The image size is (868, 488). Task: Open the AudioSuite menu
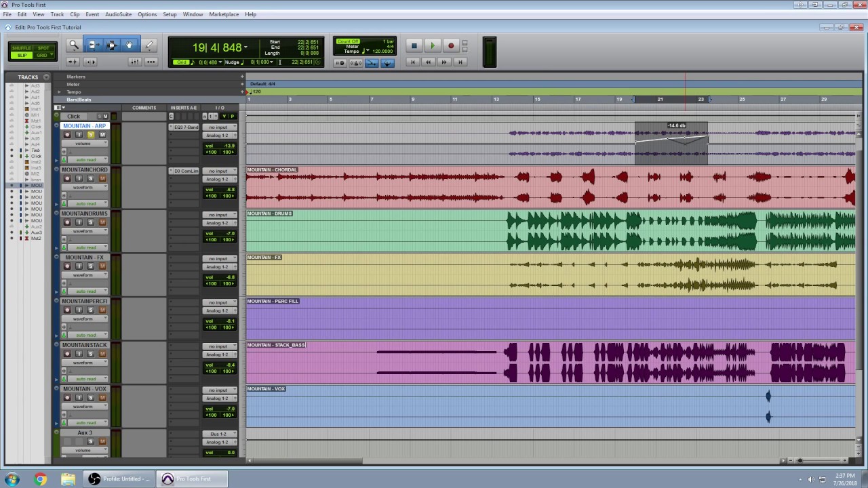[119, 14]
